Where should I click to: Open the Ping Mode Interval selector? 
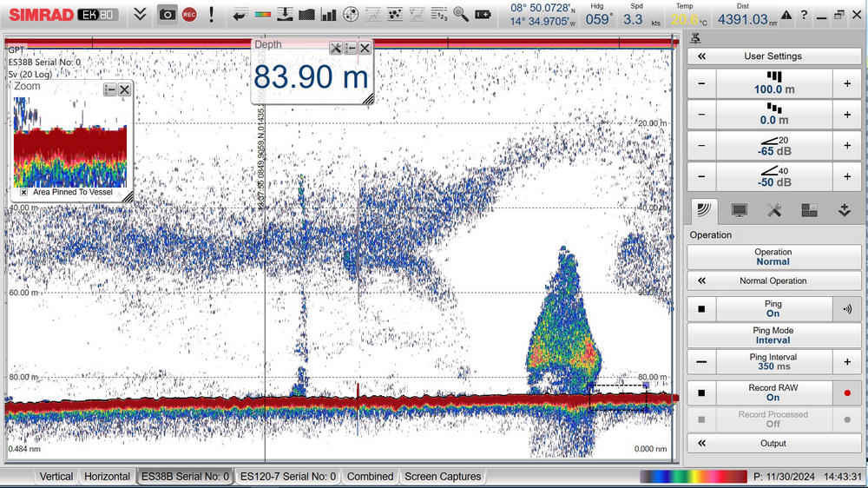(x=774, y=335)
